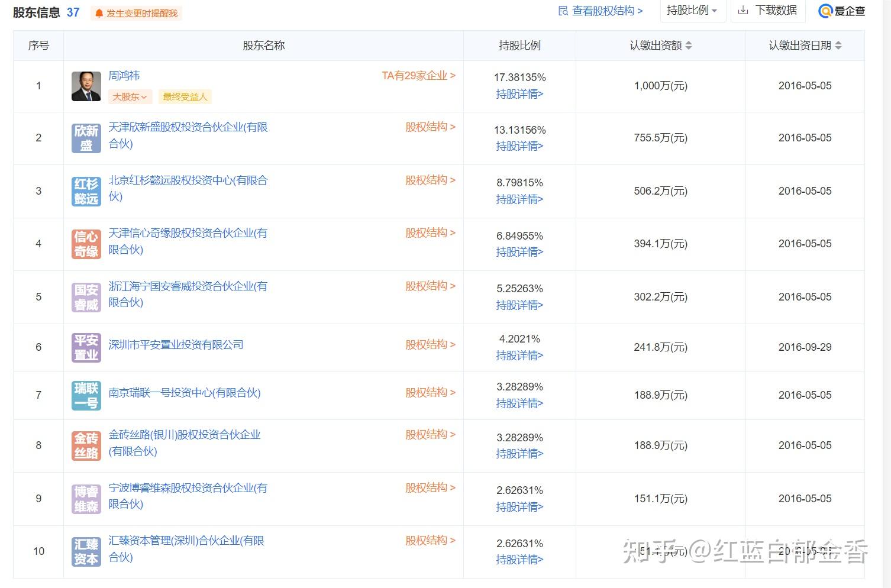The height and width of the screenshot is (588, 891).
Task: Sort by 认缴出资额 column arrows
Action: tap(689, 46)
